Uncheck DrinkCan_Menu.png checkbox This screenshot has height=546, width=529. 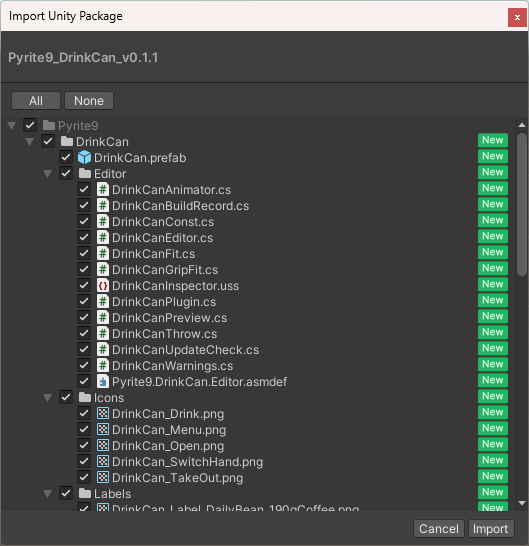tap(84, 429)
